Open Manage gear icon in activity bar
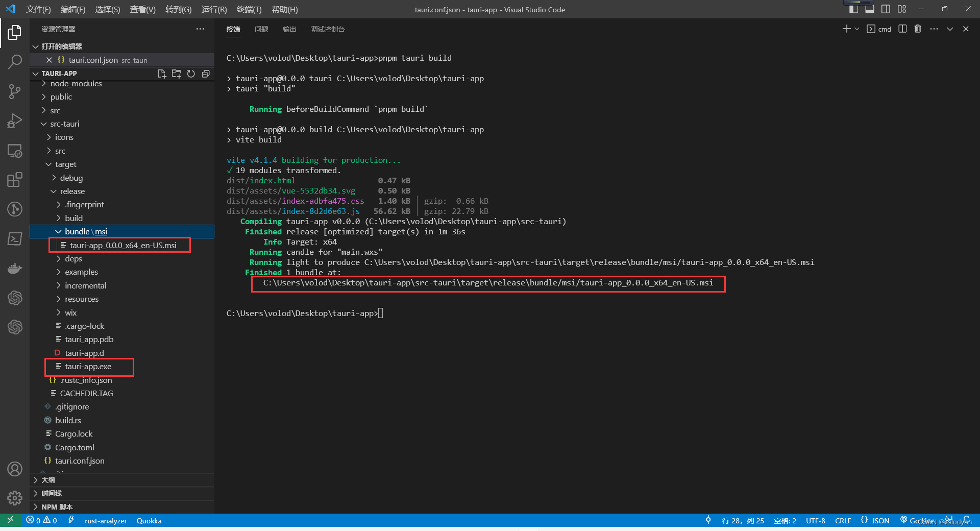 pos(15,498)
